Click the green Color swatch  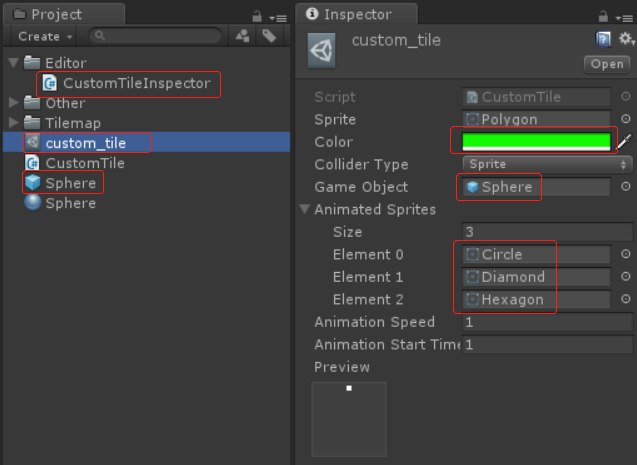coord(536,142)
